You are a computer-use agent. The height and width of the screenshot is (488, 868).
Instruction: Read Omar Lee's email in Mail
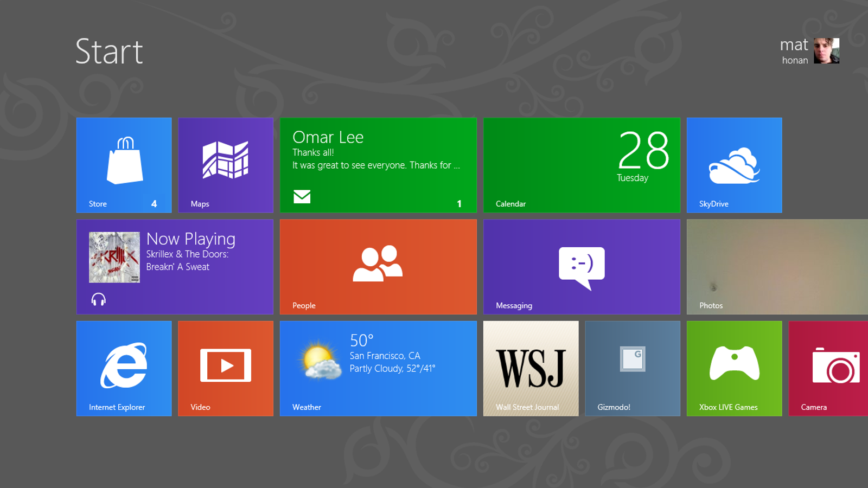(x=378, y=165)
